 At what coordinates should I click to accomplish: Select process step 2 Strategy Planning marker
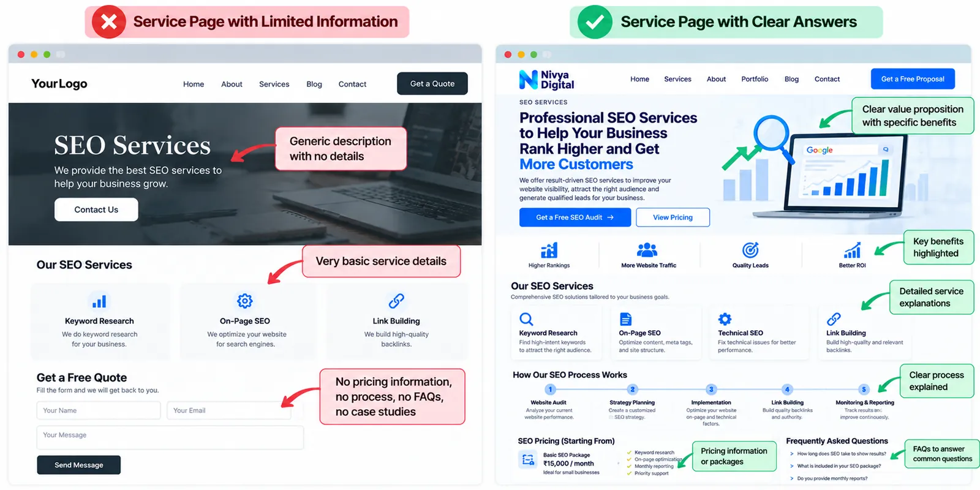click(x=633, y=390)
